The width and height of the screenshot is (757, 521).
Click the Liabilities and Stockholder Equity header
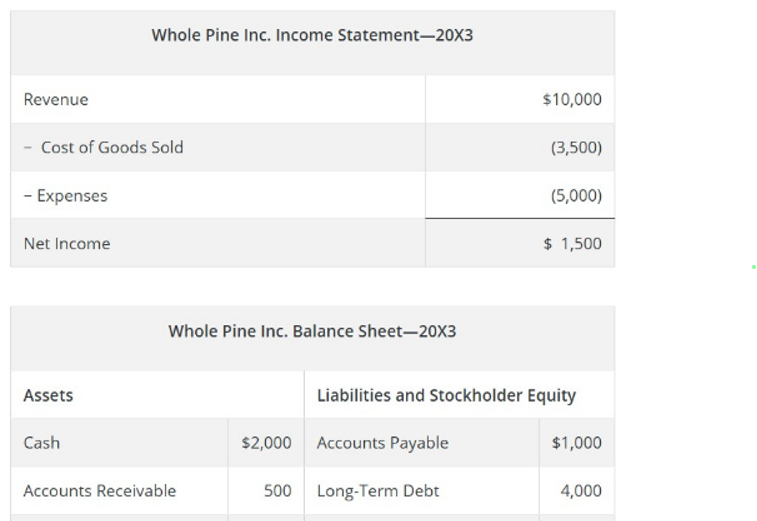click(x=446, y=395)
